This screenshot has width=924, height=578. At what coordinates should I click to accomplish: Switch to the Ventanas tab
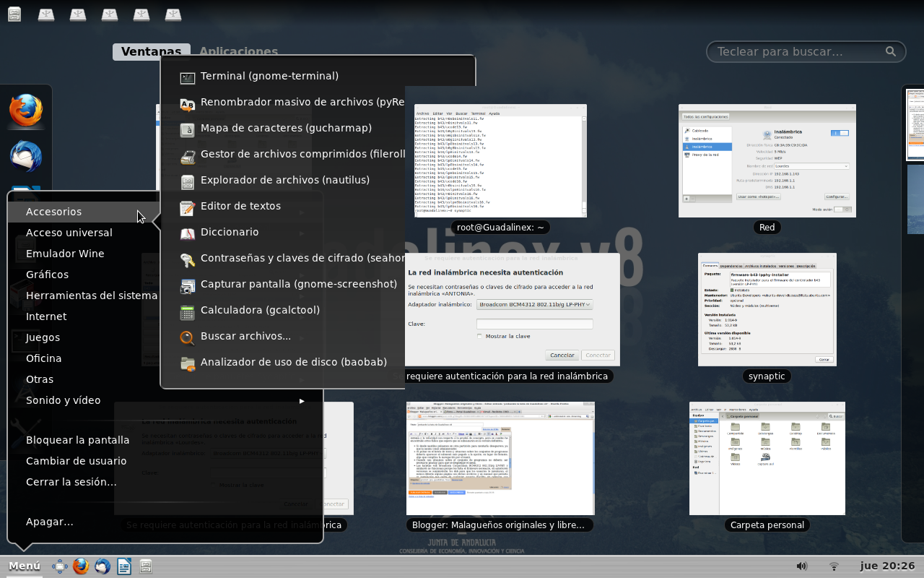(x=152, y=51)
